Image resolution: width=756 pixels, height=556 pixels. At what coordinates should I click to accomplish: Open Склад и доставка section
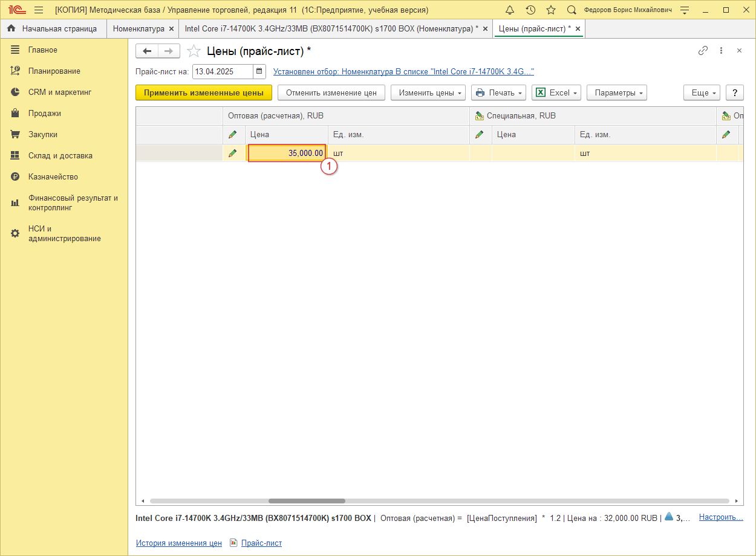(60, 156)
